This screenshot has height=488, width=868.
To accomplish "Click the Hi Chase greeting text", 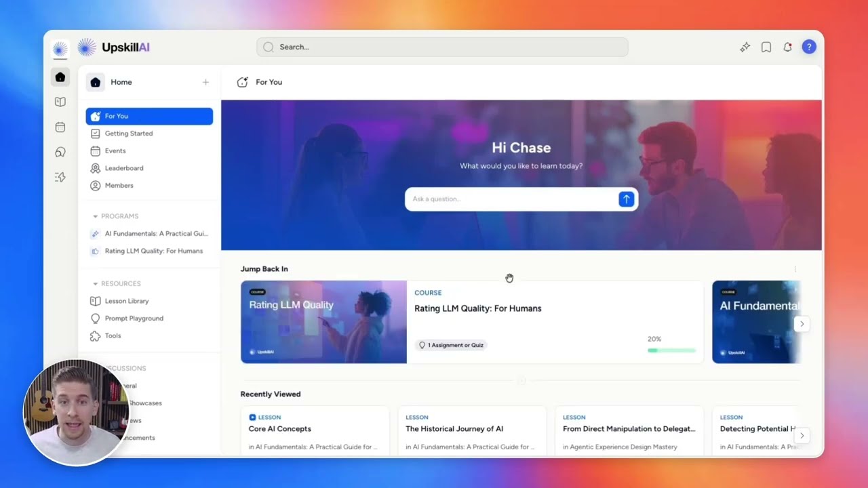I will (x=521, y=148).
